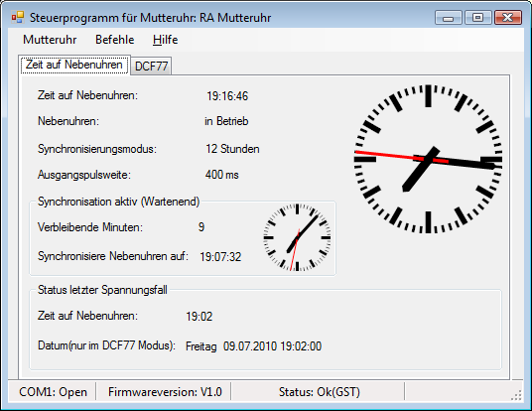Close the Steuerprogramm window

pyautogui.click(x=508, y=17)
